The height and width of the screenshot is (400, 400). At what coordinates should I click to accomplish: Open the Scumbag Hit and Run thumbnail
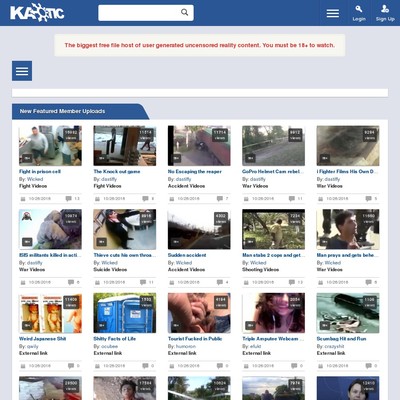pos(348,313)
